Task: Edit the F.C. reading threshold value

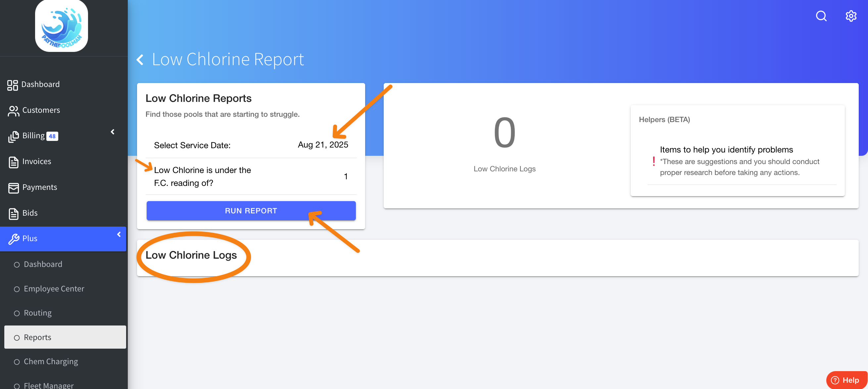Action: click(x=345, y=177)
